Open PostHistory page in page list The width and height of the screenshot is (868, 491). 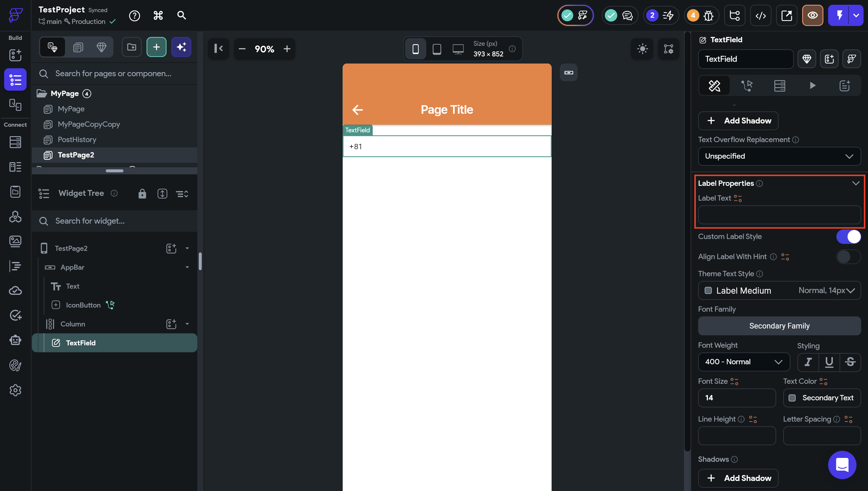[77, 140]
